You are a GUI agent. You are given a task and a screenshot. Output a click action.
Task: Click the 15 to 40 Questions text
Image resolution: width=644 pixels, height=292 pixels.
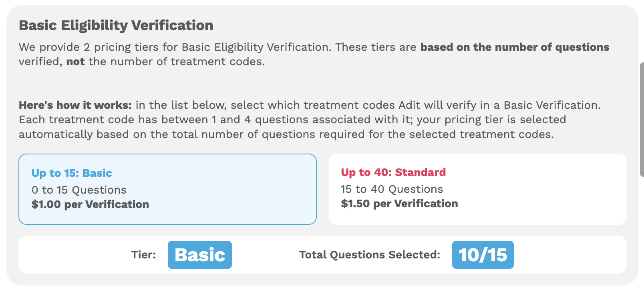coord(391,189)
